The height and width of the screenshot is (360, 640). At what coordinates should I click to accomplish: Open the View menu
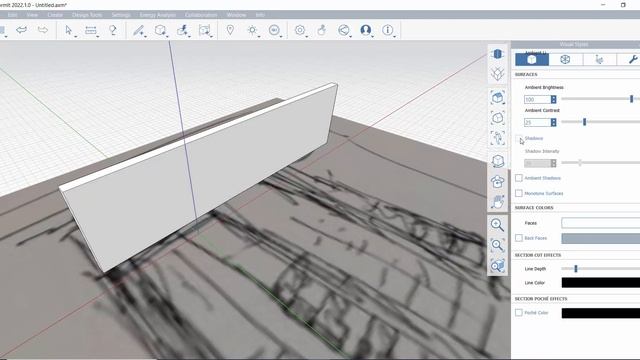(x=32, y=15)
